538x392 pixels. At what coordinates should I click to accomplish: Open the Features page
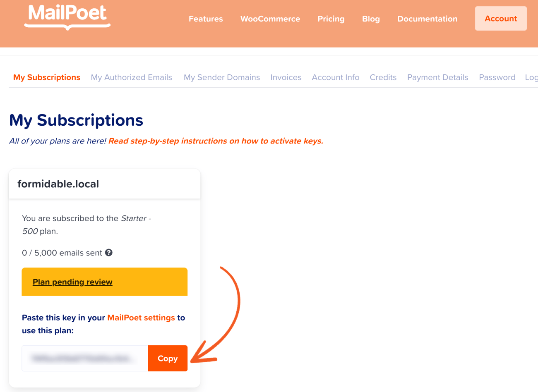point(206,19)
